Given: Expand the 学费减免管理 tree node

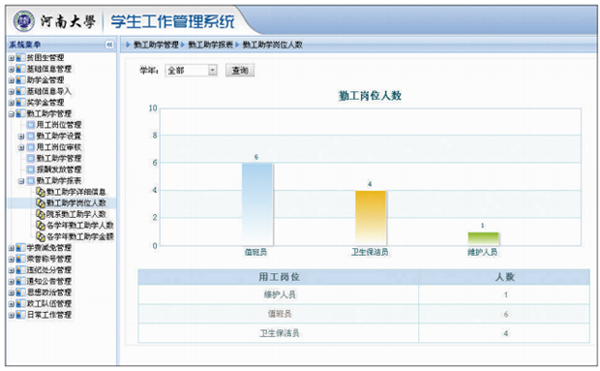Looking at the screenshot, I should (11, 248).
